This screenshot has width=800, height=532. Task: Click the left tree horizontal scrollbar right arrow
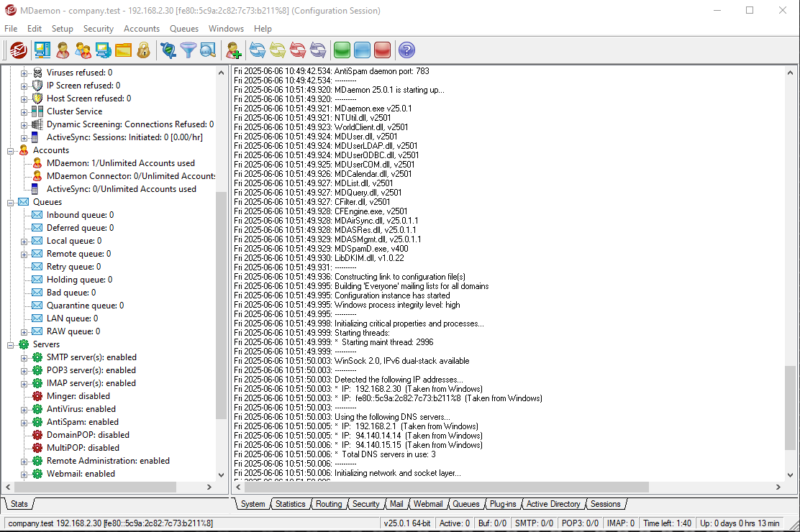pos(209,487)
